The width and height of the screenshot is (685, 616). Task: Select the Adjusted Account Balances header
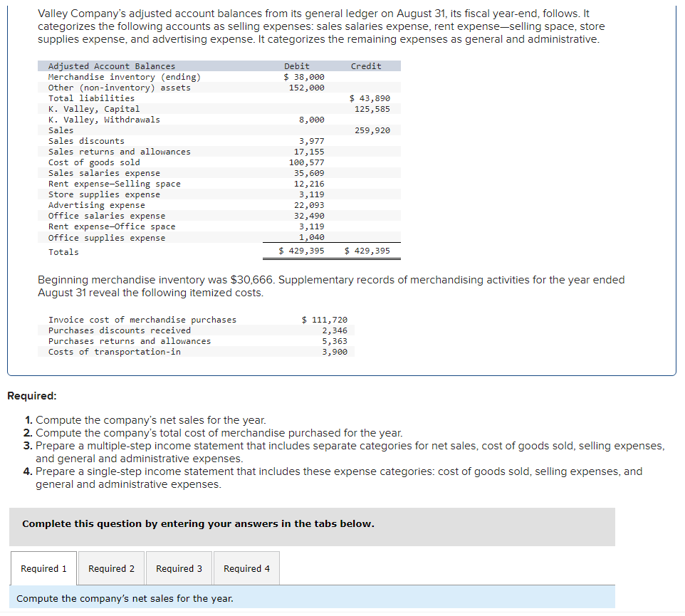(x=111, y=66)
